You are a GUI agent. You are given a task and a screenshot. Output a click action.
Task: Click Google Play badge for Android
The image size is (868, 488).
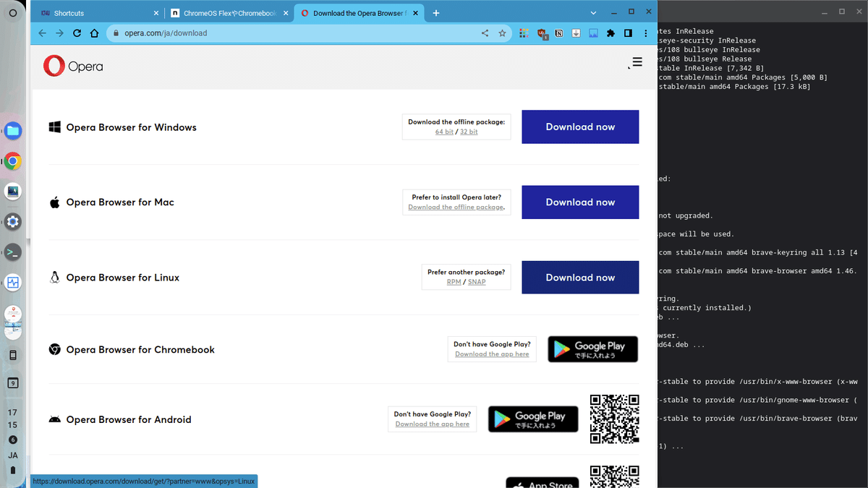[x=533, y=419]
